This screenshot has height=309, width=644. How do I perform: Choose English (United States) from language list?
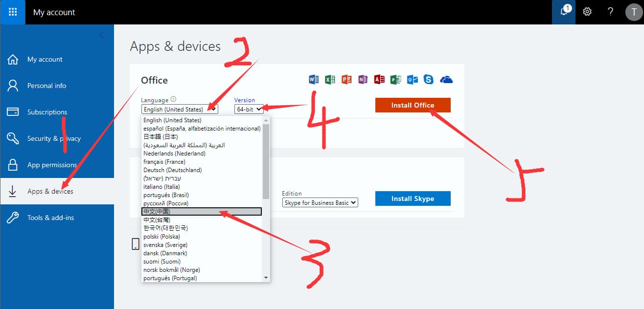(x=202, y=120)
